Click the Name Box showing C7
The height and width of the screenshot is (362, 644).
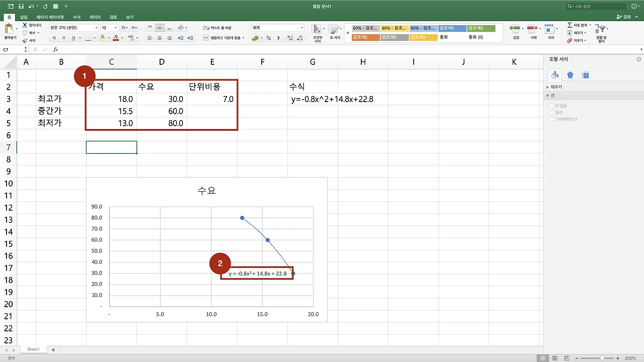coord(12,50)
